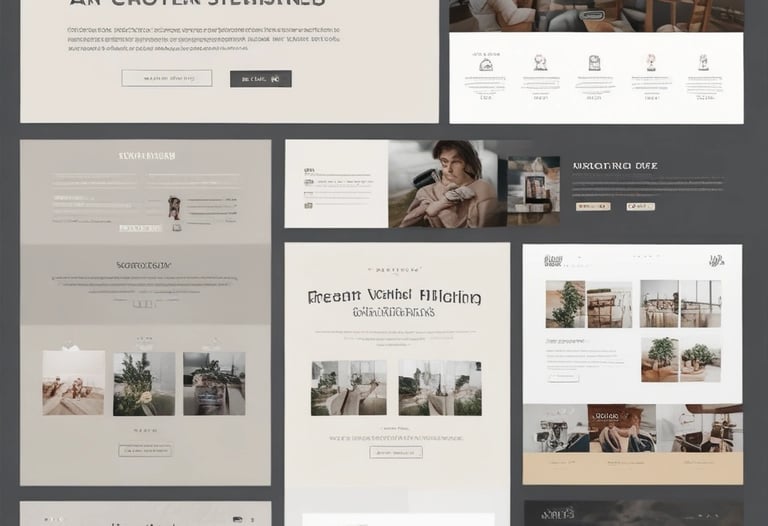This screenshot has height=526, width=768.
Task: Open the rightmost interior photo in the white card strip
Action: (700, 428)
